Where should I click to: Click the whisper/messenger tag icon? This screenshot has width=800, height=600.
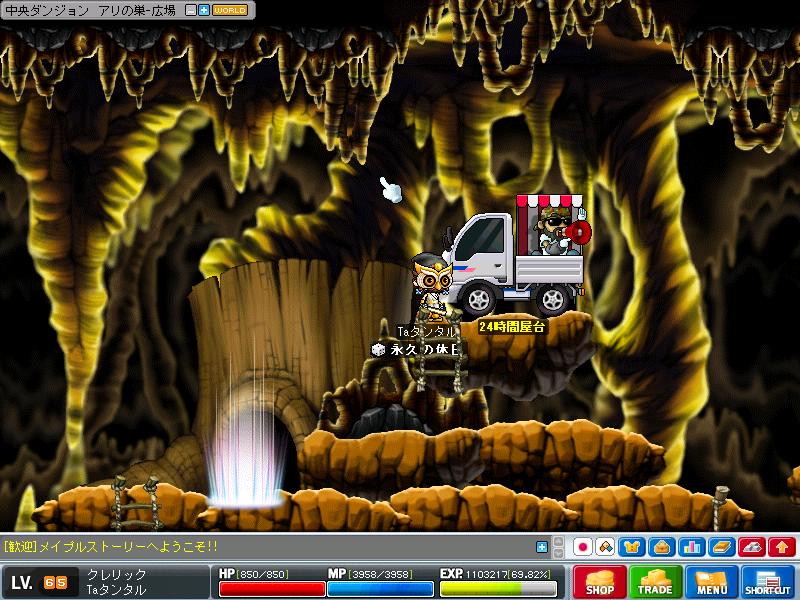pyautogui.click(x=606, y=547)
